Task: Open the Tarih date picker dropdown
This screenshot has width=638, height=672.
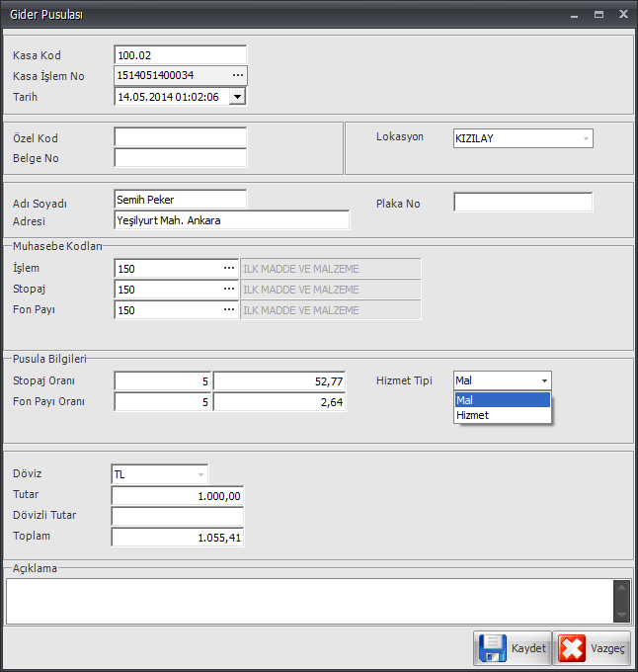Action: tap(237, 97)
